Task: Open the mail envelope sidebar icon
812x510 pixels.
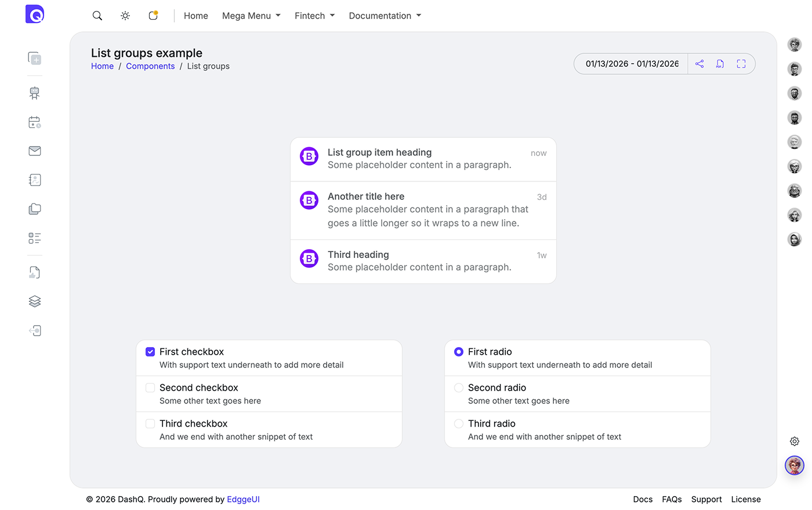Action: pyautogui.click(x=35, y=151)
